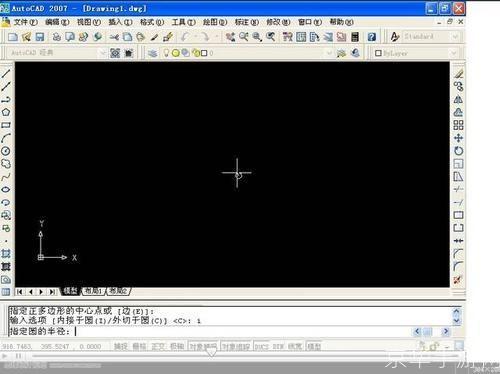Select the Mirror tool
Image resolution: width=500 pixels, height=374 pixels.
[x=459, y=99]
